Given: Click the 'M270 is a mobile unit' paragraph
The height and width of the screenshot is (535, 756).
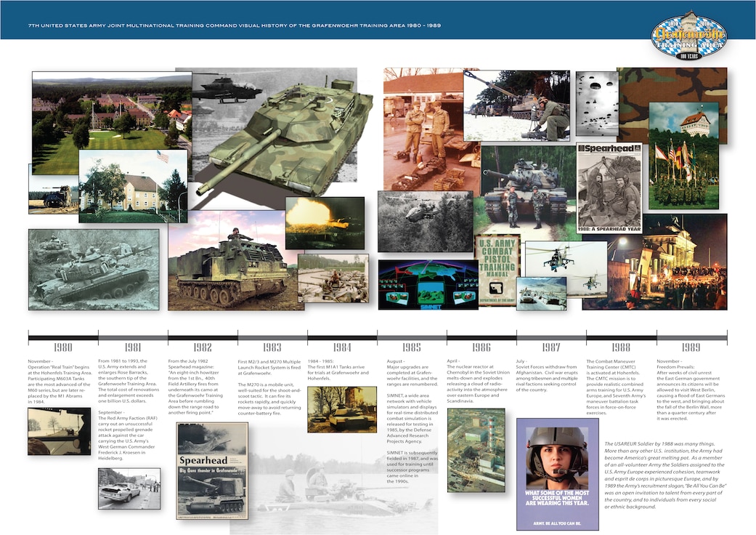Looking at the screenshot, I should pyautogui.click(x=269, y=399).
